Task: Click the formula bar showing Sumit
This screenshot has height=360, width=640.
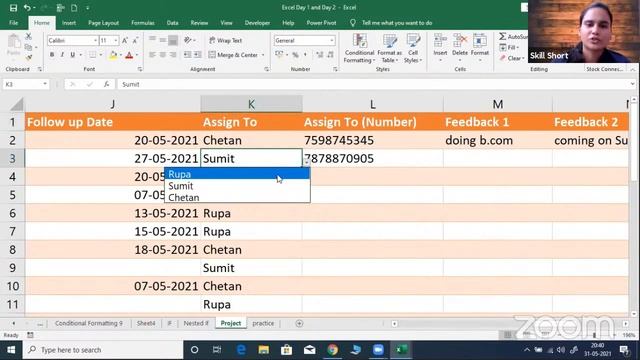Action: click(x=376, y=84)
